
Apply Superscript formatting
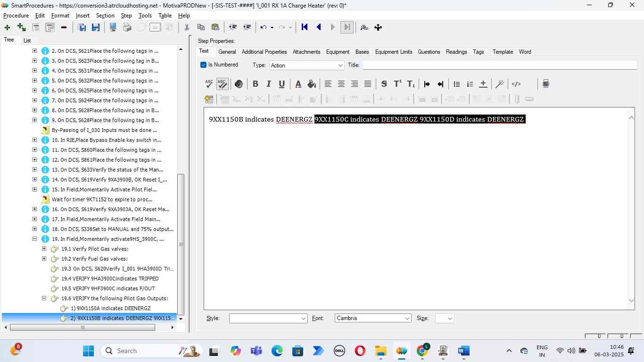tap(397, 84)
